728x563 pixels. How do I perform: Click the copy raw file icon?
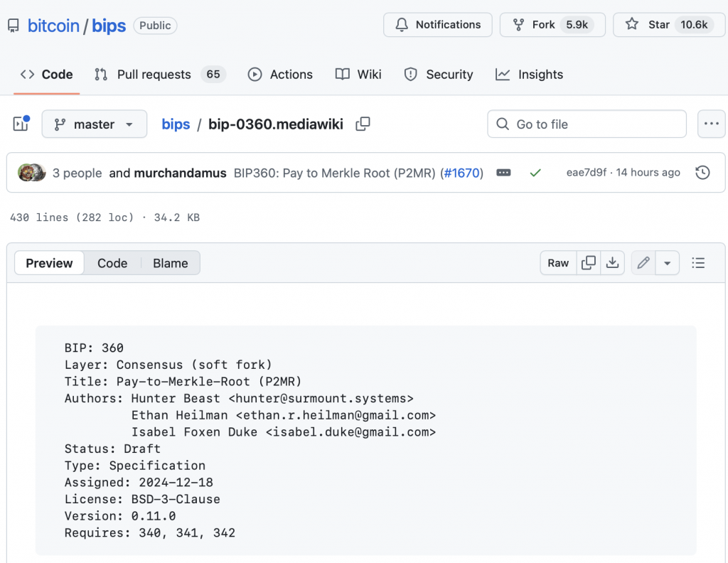(589, 263)
